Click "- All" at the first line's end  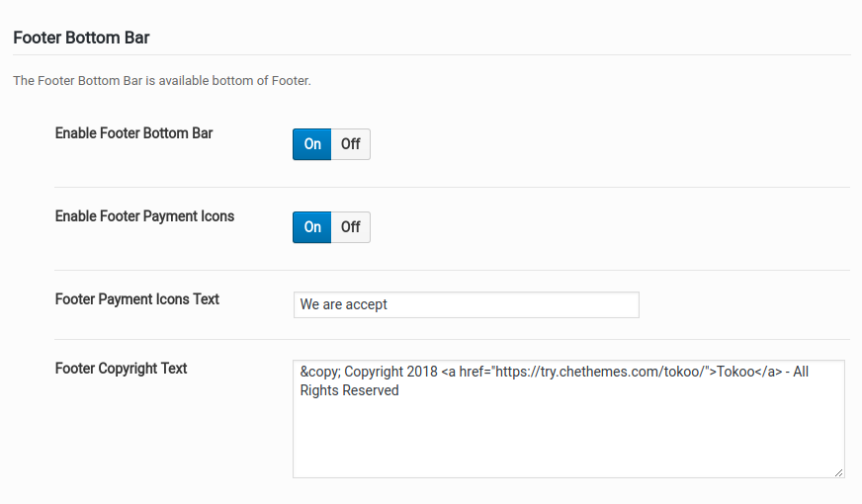coord(797,372)
